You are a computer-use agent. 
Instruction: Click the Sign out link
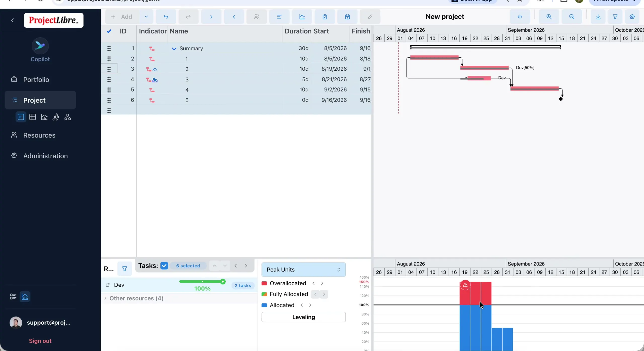click(40, 341)
